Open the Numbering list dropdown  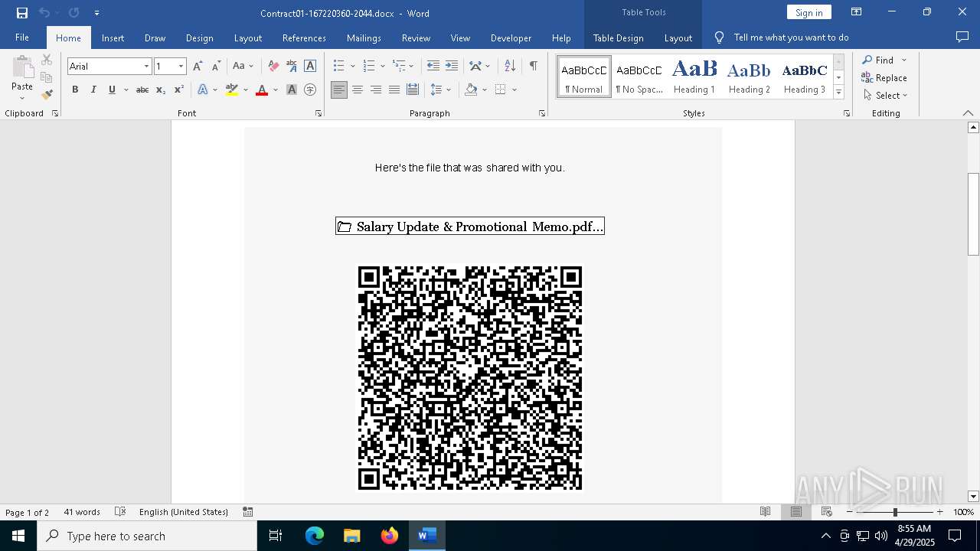[383, 67]
